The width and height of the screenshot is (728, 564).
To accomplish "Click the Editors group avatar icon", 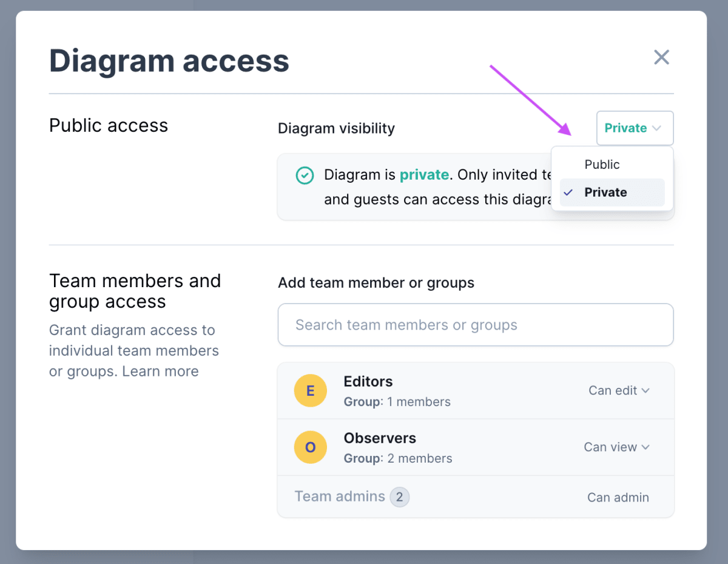I will pos(310,391).
